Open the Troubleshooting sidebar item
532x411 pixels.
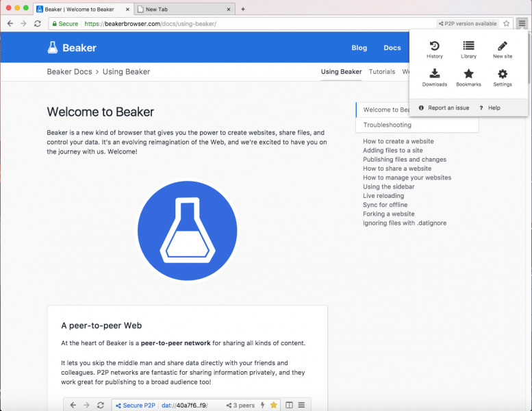coord(417,125)
